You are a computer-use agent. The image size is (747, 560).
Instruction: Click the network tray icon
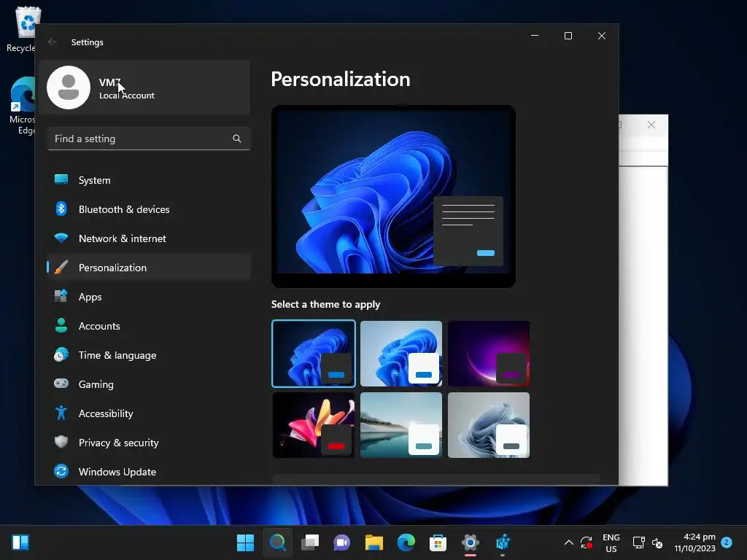[x=638, y=542]
